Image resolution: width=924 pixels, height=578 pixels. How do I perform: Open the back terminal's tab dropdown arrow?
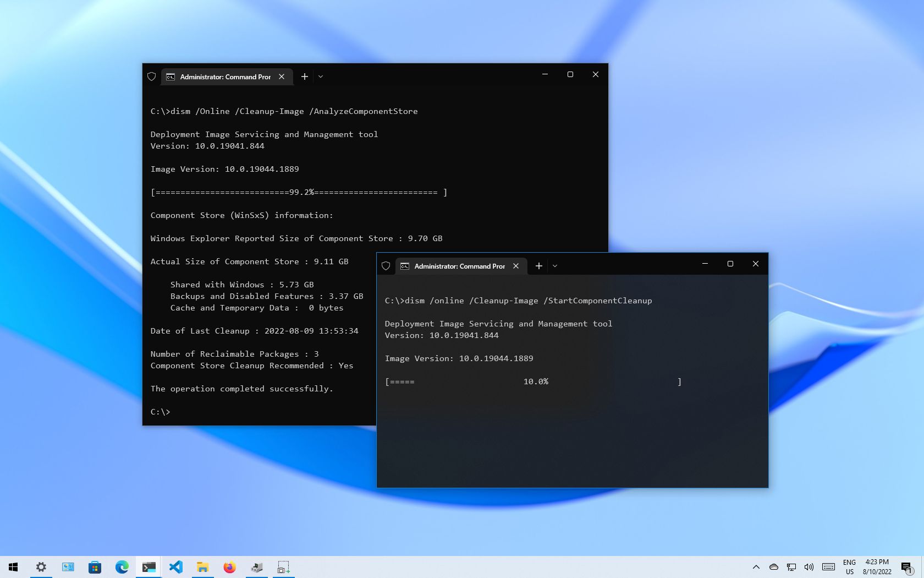[x=321, y=77]
